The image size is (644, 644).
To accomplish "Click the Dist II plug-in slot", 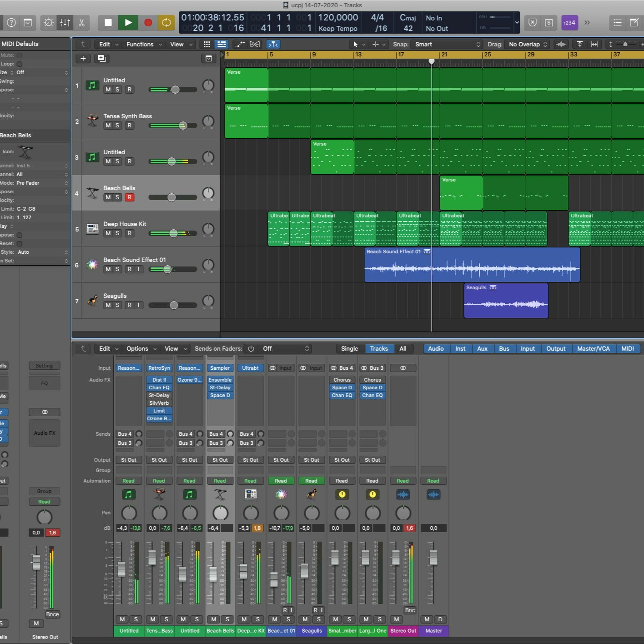I will (x=159, y=380).
